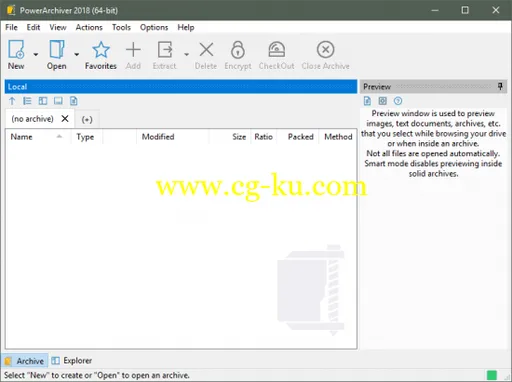Viewport: 512px width, 382px height.
Task: Expand the New button dropdown arrow
Action: click(36, 54)
